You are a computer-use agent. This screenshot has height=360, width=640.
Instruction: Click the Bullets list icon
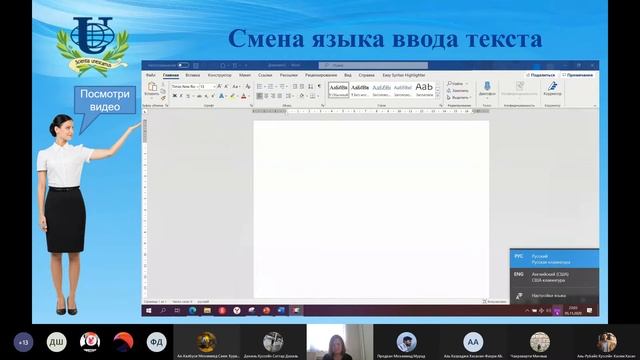pyautogui.click(x=260, y=87)
